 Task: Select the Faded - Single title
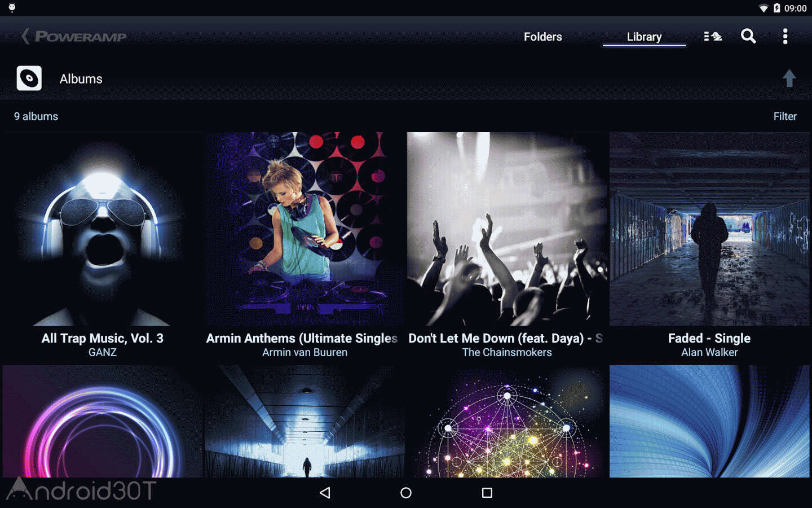pyautogui.click(x=709, y=338)
